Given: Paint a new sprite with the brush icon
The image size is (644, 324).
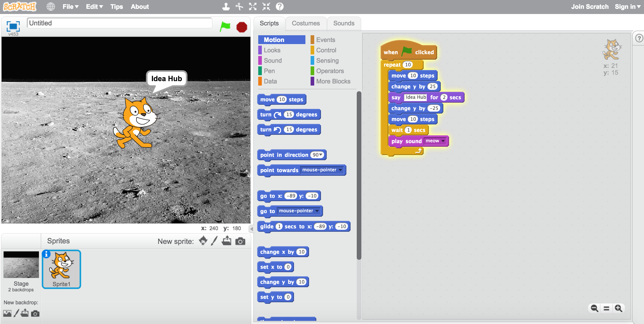Looking at the screenshot, I should tap(214, 241).
